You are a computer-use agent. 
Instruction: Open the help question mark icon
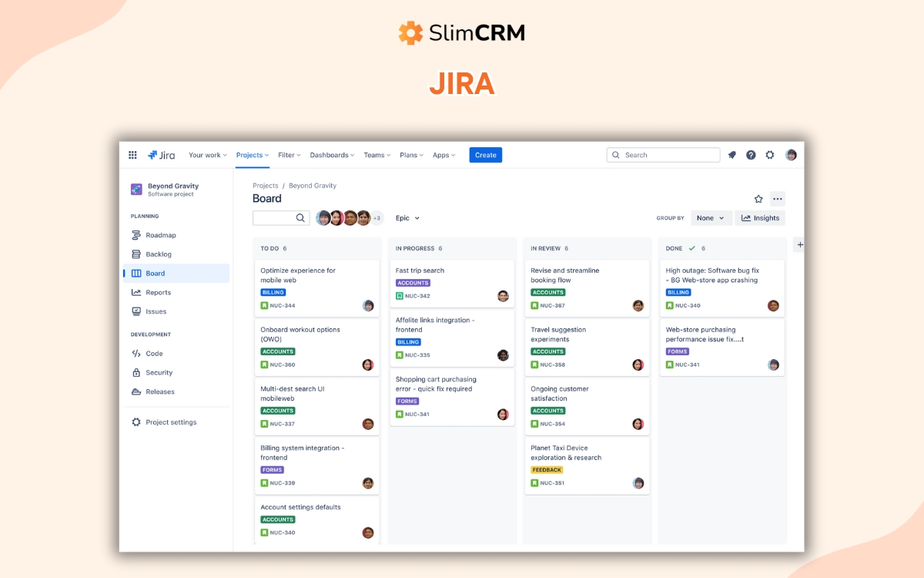pos(751,154)
